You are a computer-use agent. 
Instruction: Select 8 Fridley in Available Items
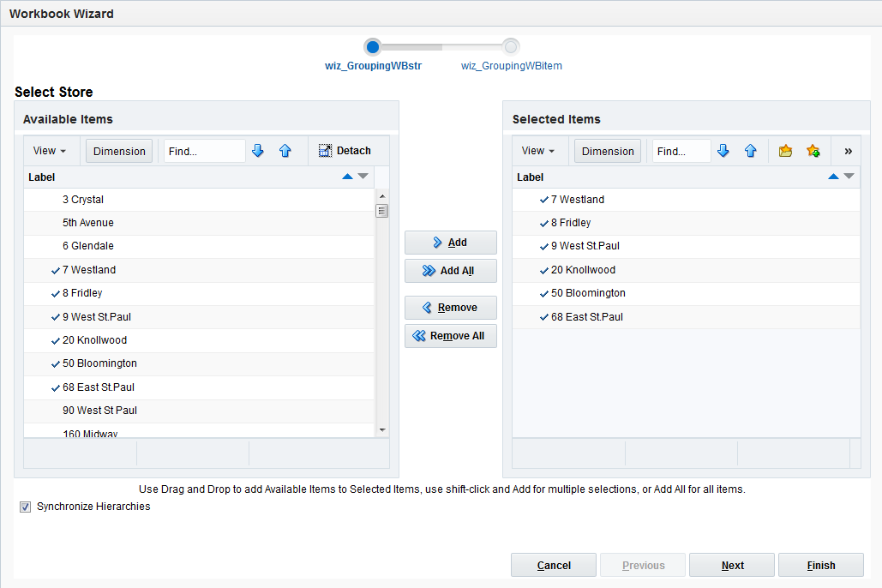click(x=199, y=293)
